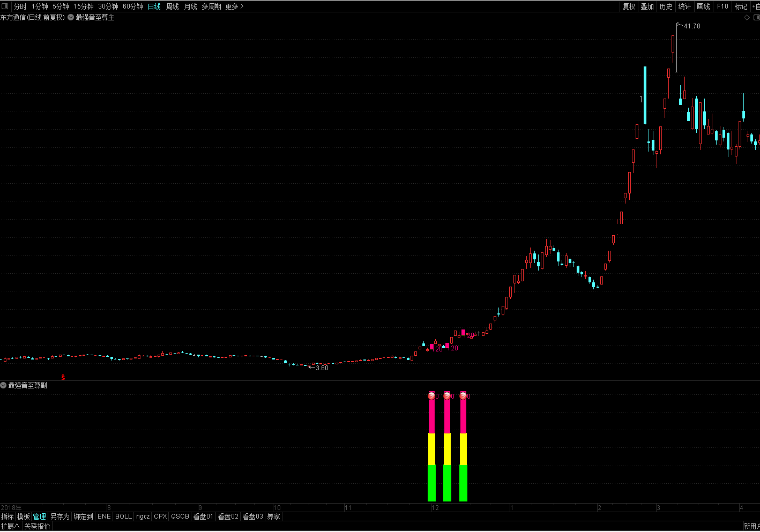Click the 管理 manage button
760x532 pixels.
(40, 516)
